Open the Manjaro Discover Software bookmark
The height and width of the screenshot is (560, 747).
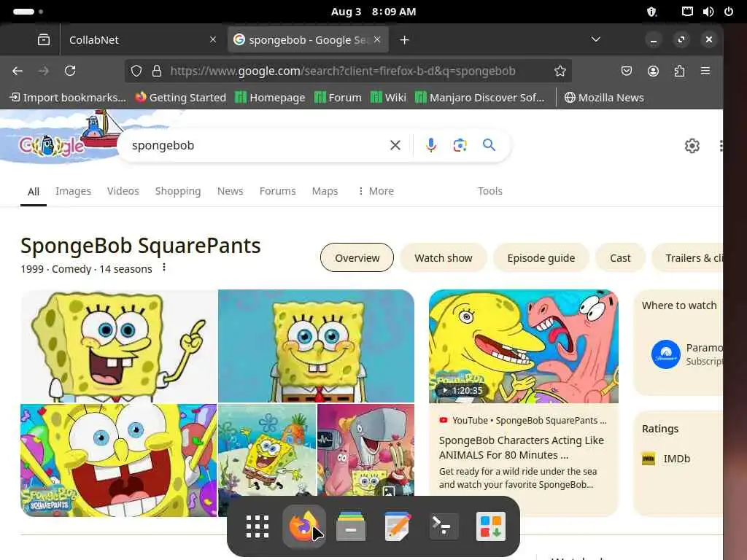tap(479, 97)
